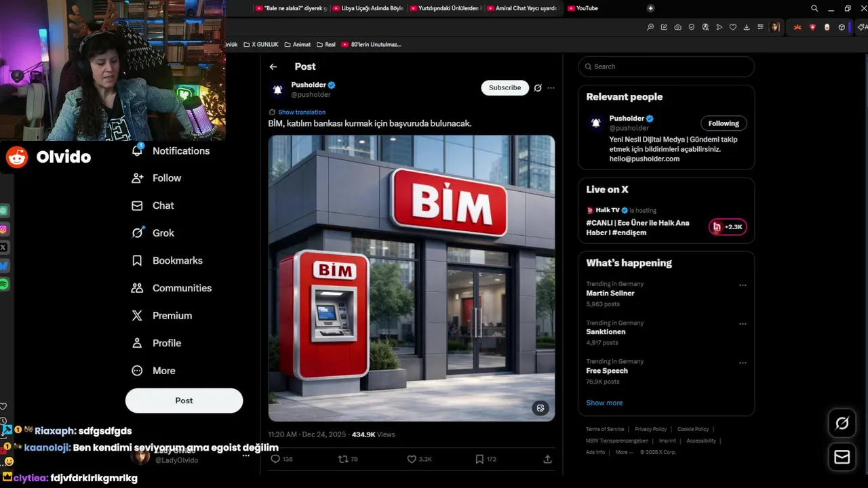Open Bookmarks in the sidebar

click(167, 260)
